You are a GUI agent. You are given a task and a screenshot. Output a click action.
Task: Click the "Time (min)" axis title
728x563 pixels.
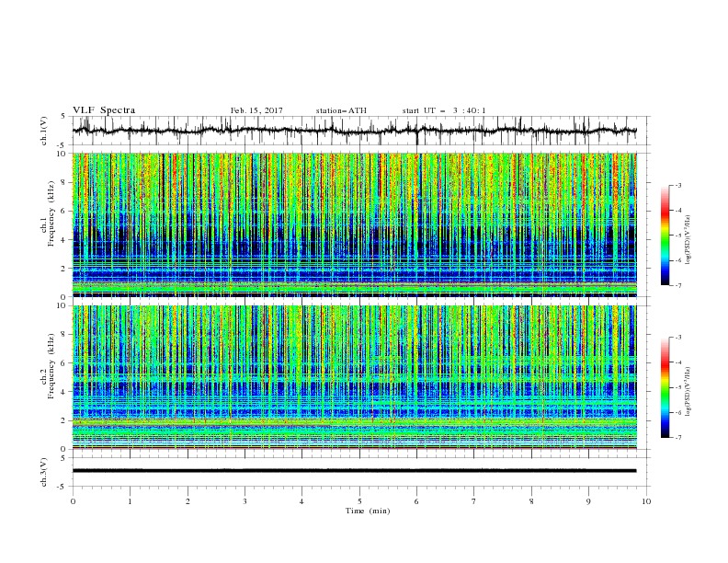[368, 511]
